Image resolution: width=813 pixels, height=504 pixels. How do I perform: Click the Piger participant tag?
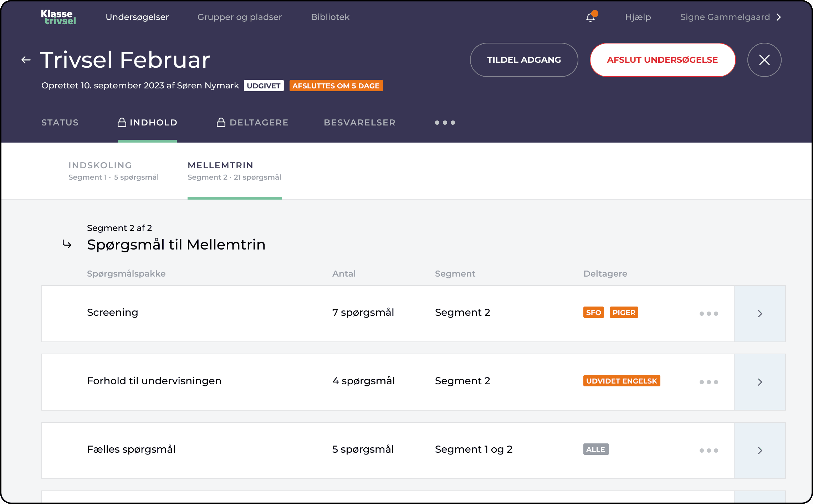click(x=624, y=312)
